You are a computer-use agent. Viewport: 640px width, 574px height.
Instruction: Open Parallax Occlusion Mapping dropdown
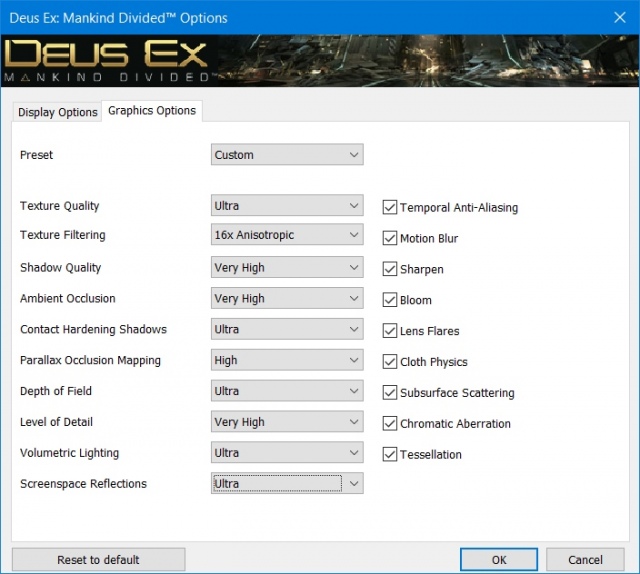[287, 360]
